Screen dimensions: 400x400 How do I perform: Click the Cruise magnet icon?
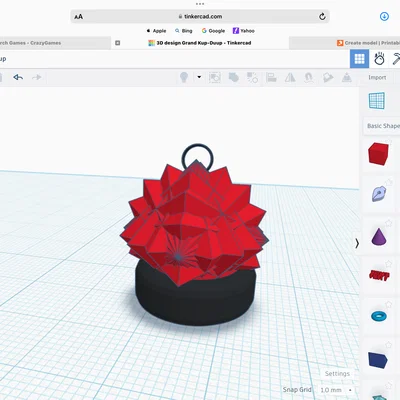[x=309, y=78]
